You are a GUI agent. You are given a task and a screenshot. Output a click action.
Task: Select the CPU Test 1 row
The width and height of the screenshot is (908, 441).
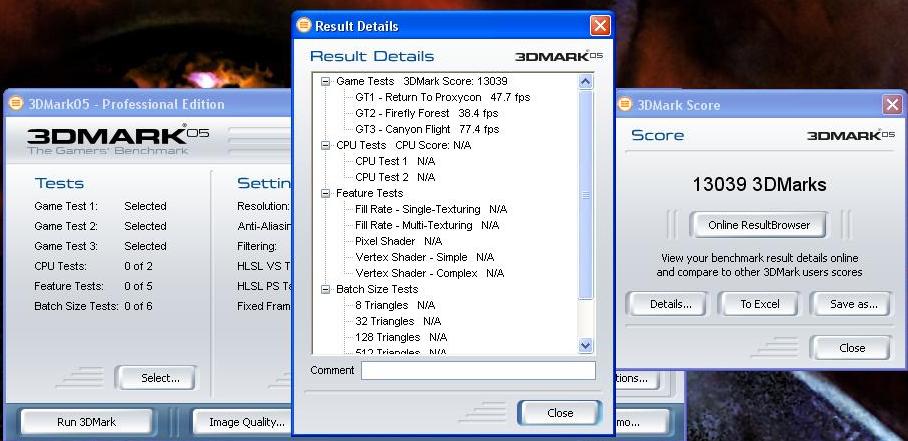click(395, 161)
